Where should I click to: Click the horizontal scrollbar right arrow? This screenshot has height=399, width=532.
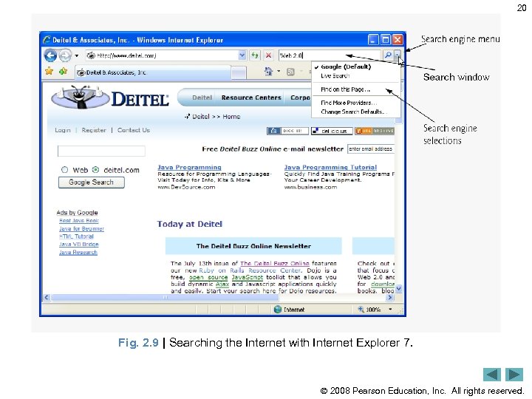pyautogui.click(x=390, y=298)
